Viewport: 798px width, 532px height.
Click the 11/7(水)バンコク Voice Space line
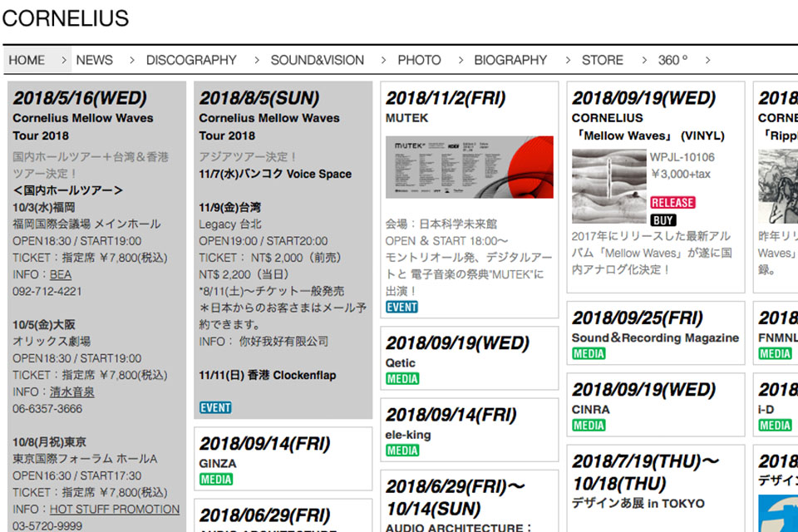[x=275, y=174]
